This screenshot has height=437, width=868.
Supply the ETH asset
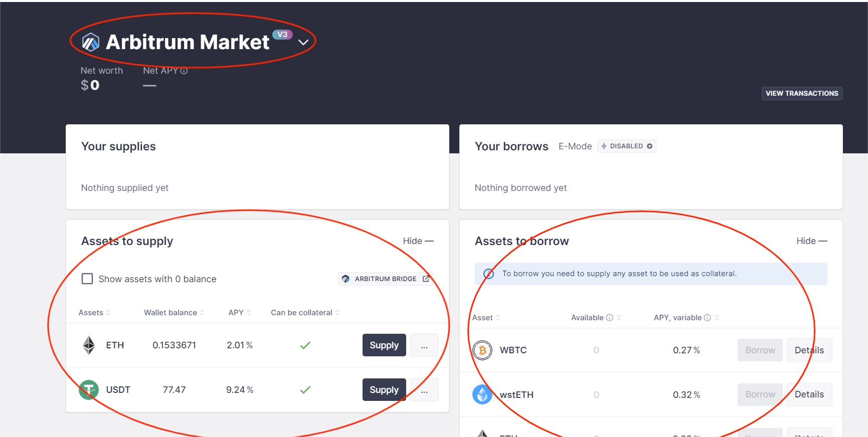tap(384, 345)
